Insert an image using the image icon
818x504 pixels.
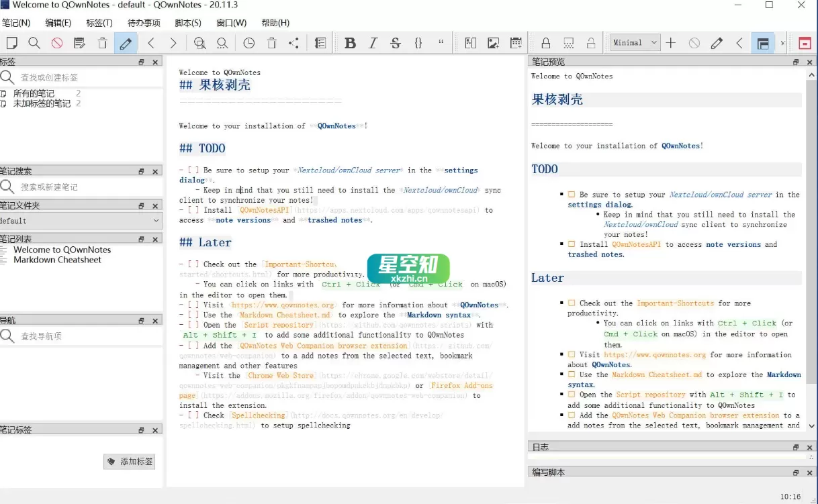(493, 42)
